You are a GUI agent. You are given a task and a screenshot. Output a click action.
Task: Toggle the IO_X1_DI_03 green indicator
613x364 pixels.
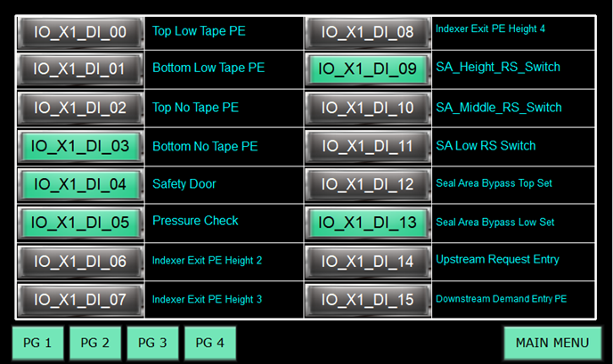pos(79,146)
